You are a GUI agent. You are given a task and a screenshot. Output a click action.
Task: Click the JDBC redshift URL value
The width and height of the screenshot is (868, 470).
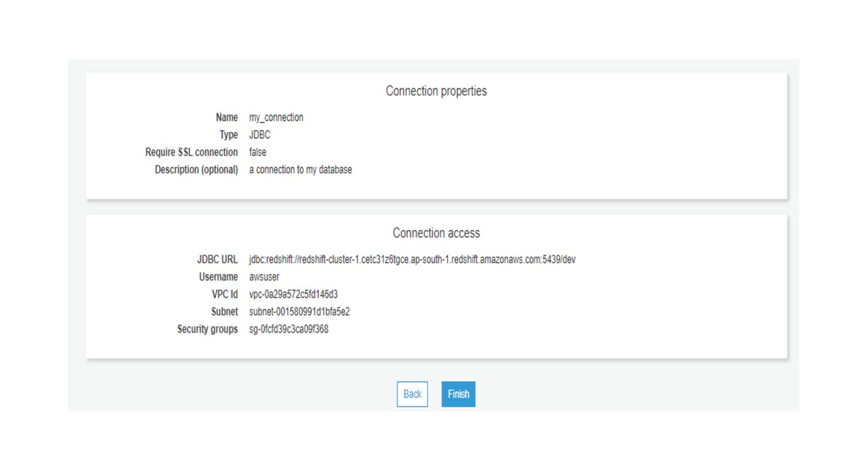point(412,259)
